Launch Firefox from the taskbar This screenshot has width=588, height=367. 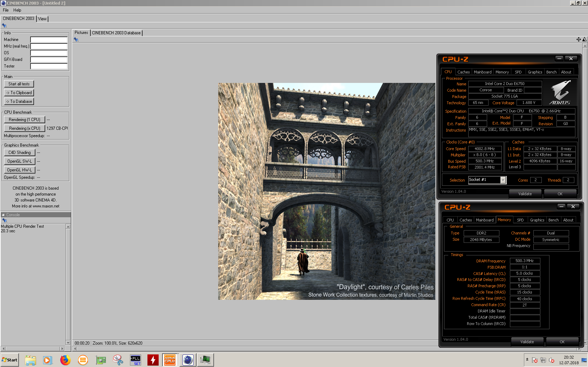click(x=65, y=360)
